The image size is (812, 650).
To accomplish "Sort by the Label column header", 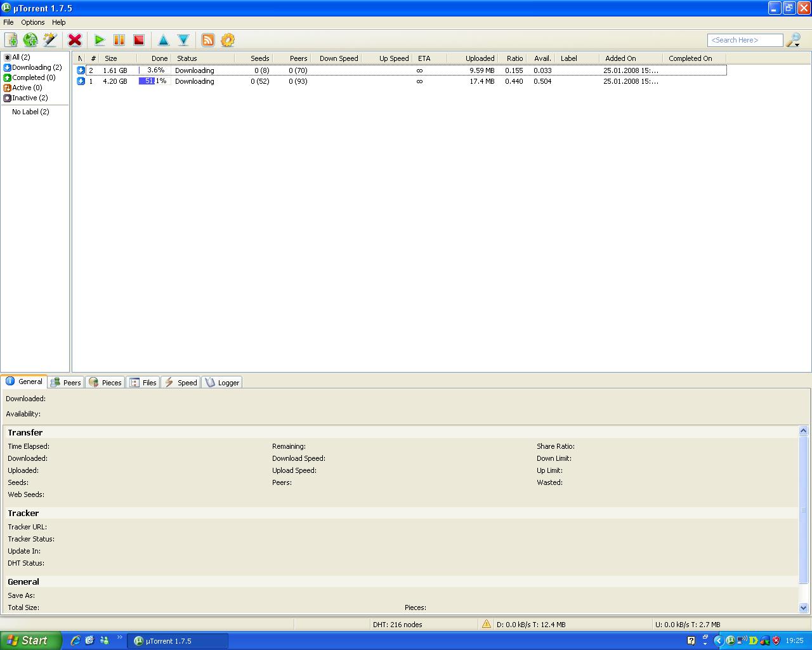I will (x=577, y=58).
